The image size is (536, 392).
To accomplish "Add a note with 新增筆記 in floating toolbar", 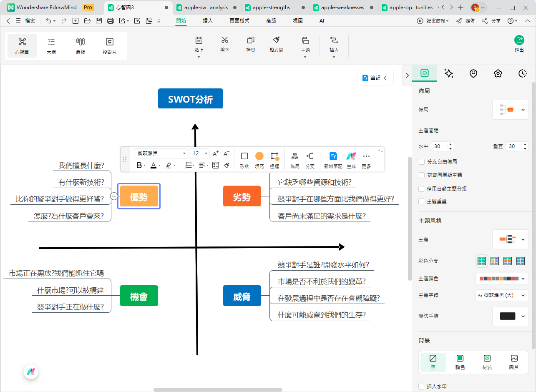I will point(332,159).
